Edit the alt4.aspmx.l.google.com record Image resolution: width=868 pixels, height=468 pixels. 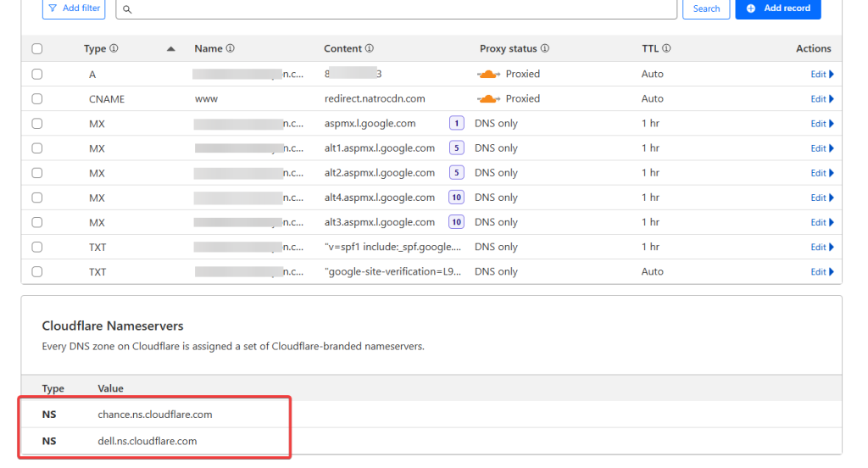(822, 198)
